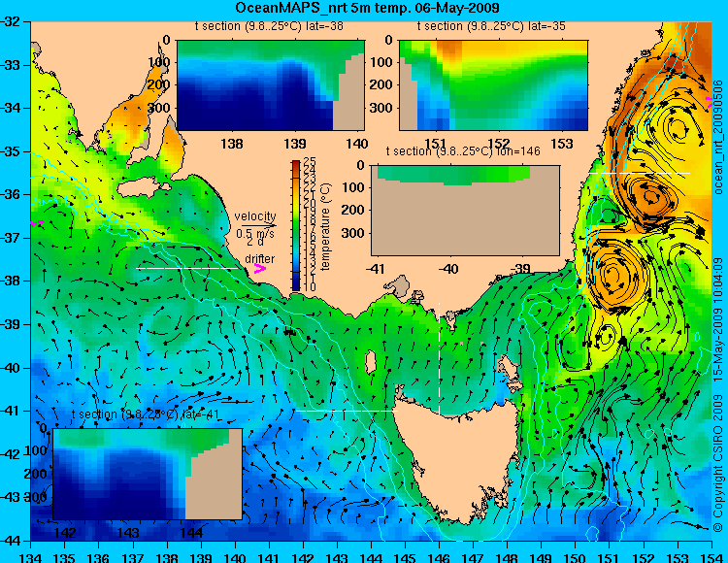Click the rotated 'temperature (°C)' colorbar label

[325, 226]
